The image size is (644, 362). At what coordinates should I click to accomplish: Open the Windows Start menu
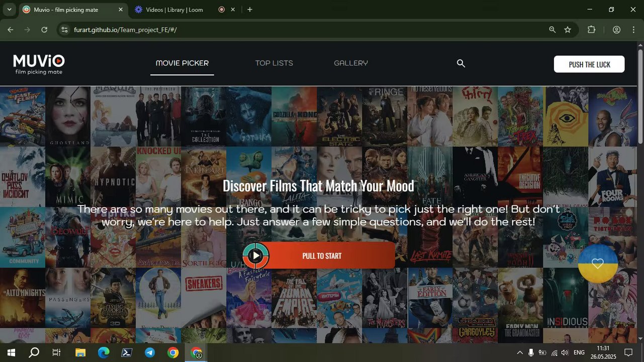click(x=11, y=353)
